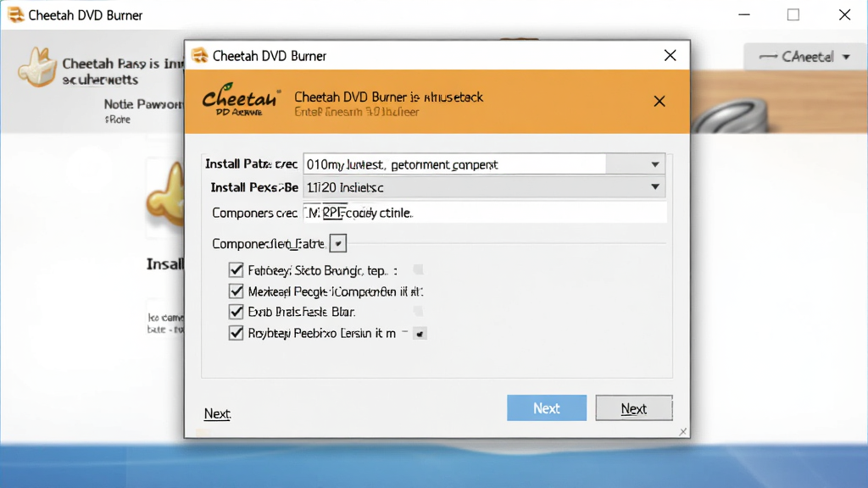Click small square icon after fourth component row
This screenshot has width=868, height=488.
pyautogui.click(x=420, y=334)
